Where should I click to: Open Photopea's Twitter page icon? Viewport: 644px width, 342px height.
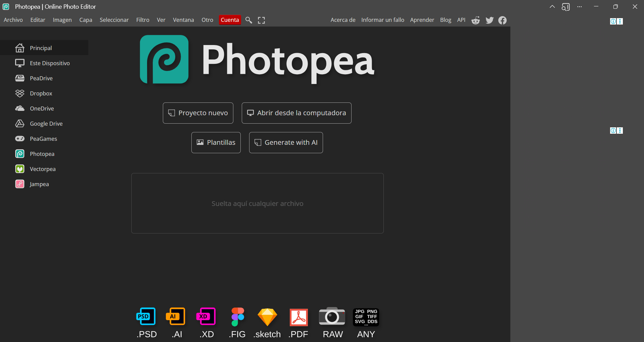pyautogui.click(x=490, y=20)
